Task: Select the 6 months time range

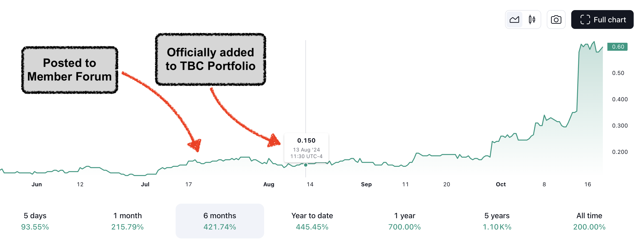Action: coord(220,221)
